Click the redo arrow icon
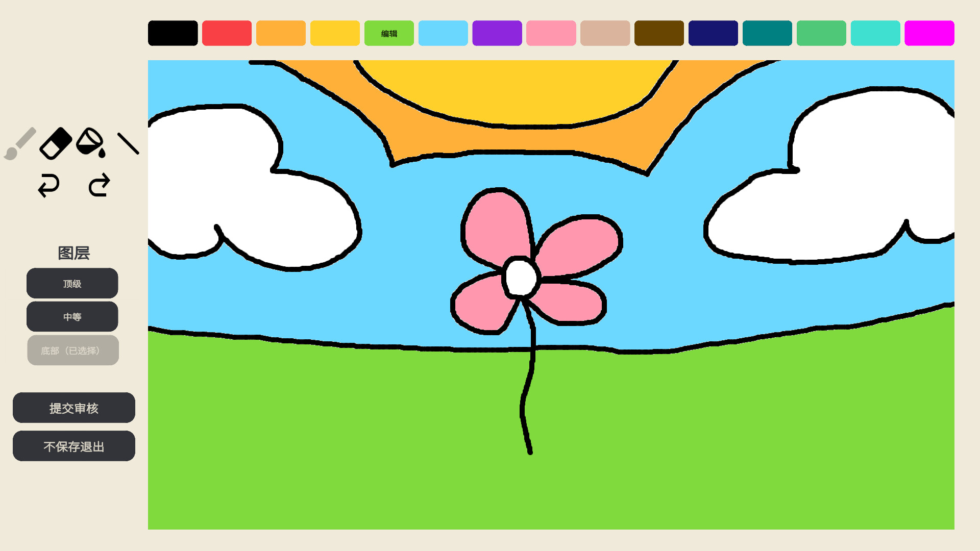 click(x=99, y=185)
